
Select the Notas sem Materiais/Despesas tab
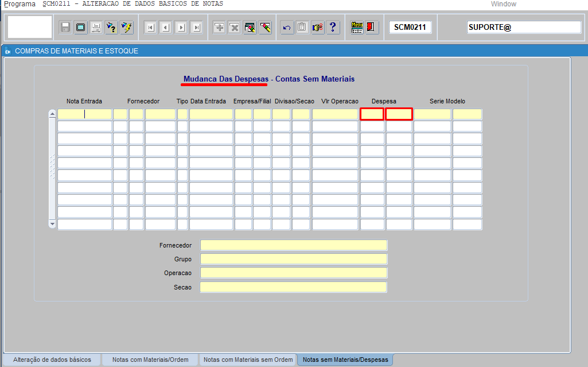coord(345,360)
